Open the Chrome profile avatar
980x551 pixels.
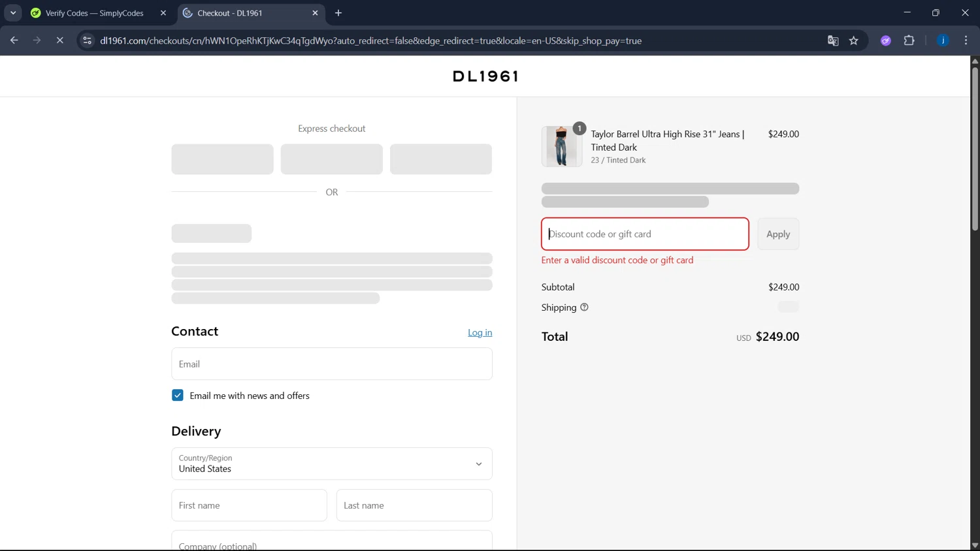pos(943,40)
